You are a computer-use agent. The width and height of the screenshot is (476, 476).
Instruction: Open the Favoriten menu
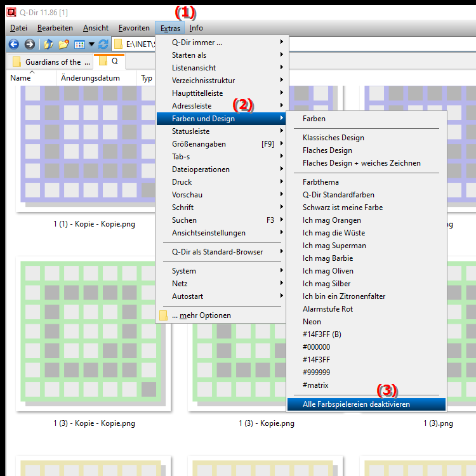[x=134, y=28]
